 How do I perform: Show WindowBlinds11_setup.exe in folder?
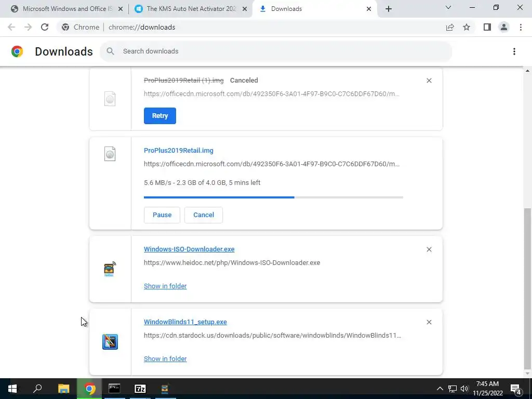[x=165, y=358]
